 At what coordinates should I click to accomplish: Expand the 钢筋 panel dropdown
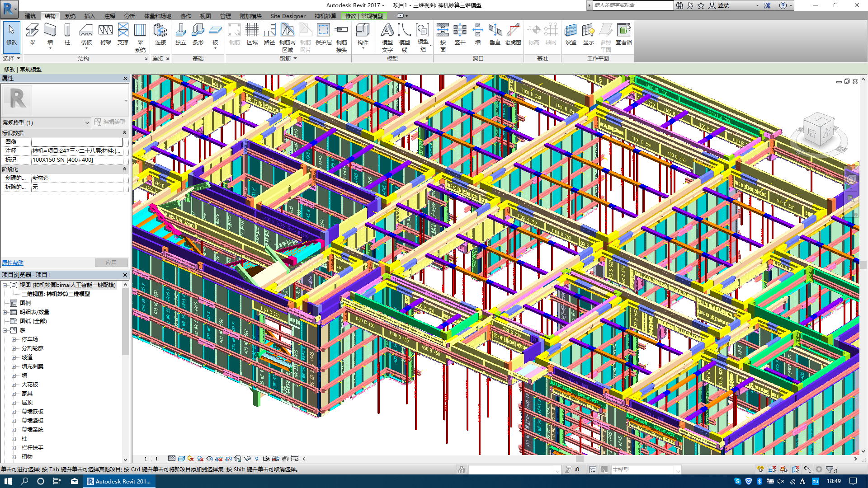pyautogui.click(x=288, y=58)
